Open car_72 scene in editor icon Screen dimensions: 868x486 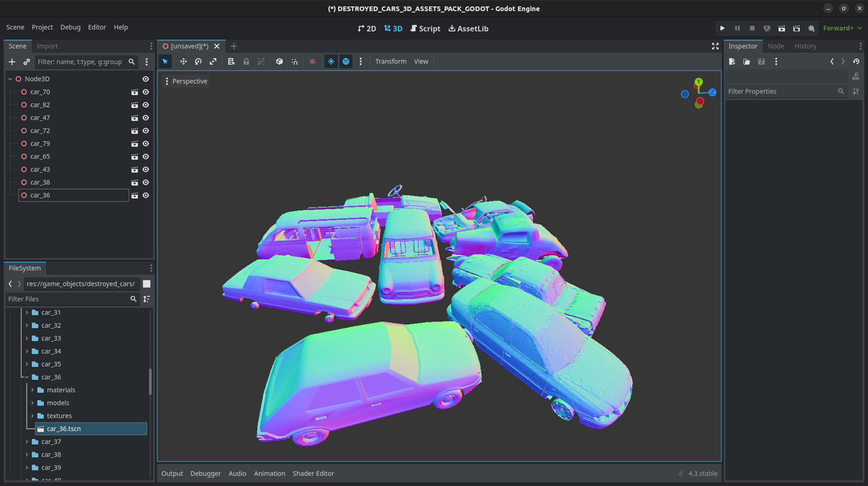[134, 131]
